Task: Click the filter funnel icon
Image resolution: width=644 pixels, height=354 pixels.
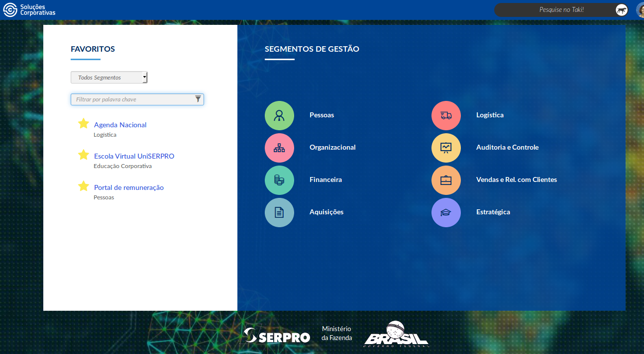Action: click(198, 99)
